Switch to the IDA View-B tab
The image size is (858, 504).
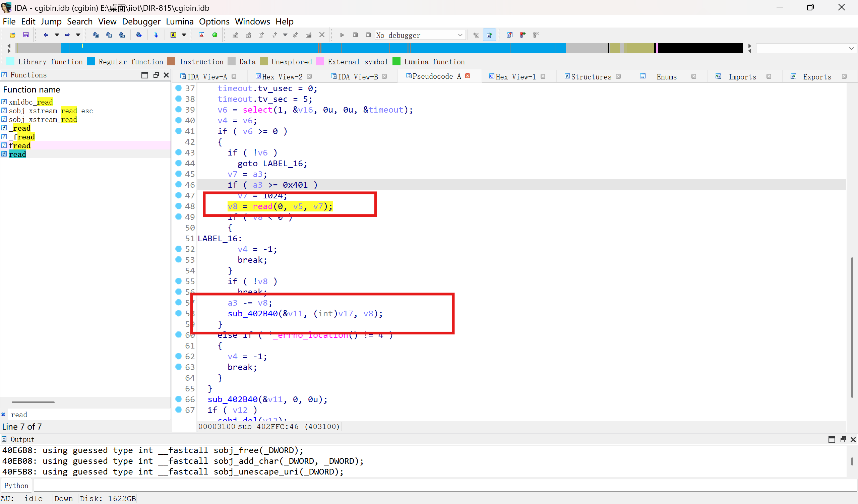tap(358, 77)
